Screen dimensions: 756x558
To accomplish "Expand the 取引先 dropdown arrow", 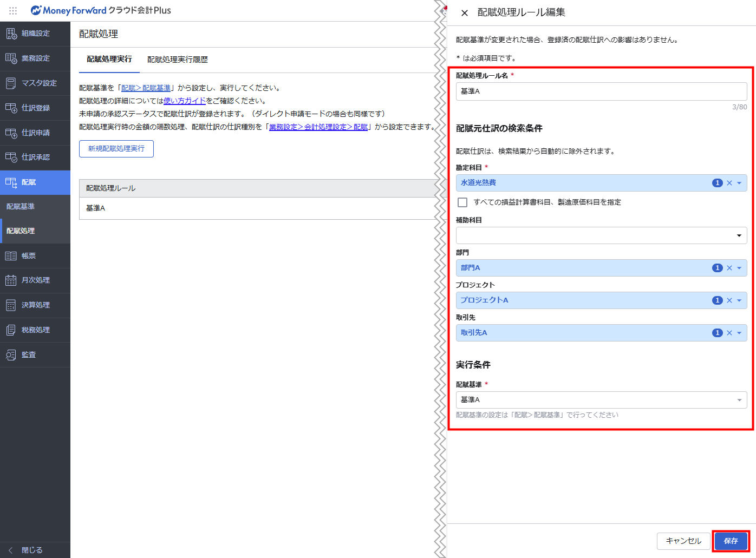I will click(x=739, y=333).
